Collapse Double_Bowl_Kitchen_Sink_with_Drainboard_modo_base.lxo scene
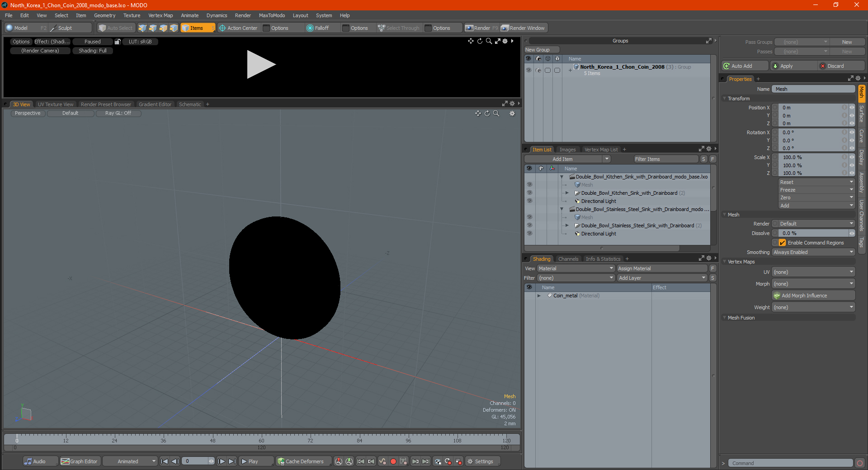 [562, 177]
